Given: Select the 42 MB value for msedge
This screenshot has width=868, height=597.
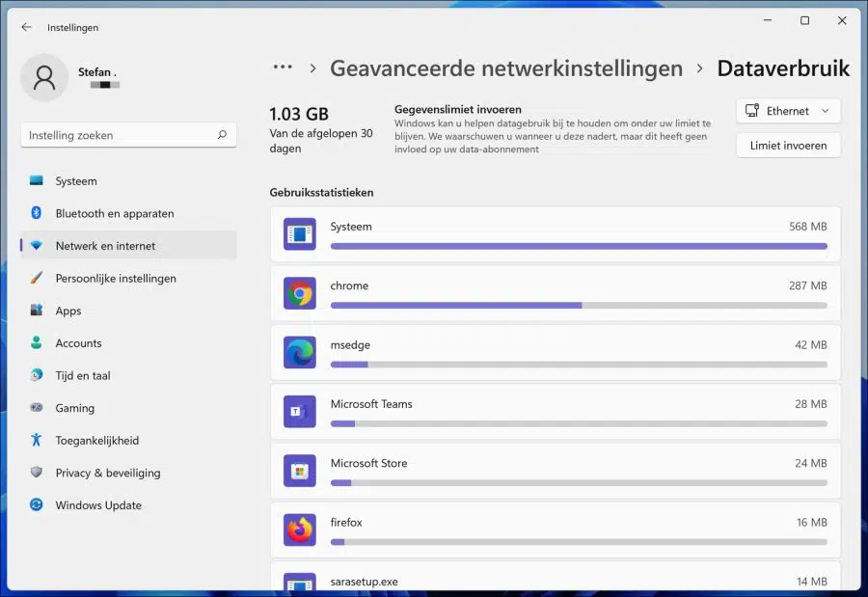Looking at the screenshot, I should (x=811, y=345).
